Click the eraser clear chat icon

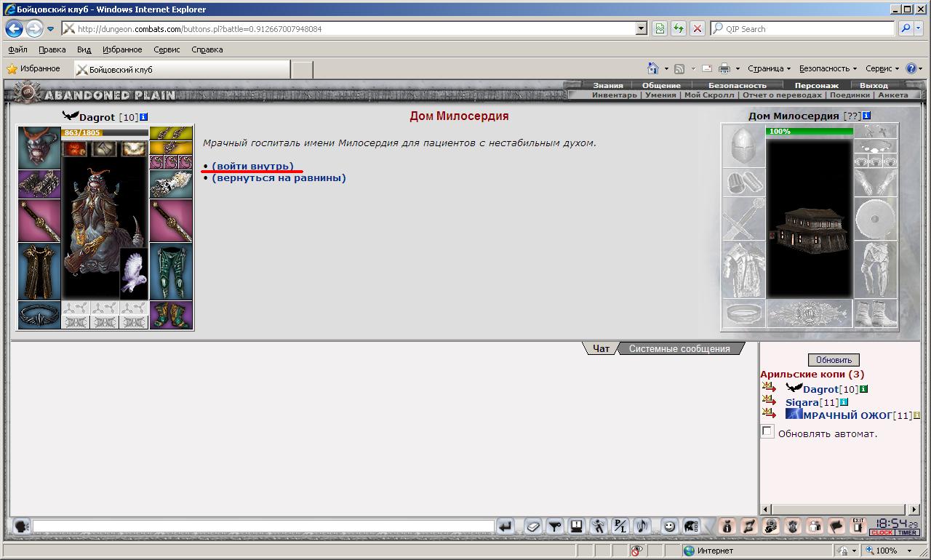[533, 526]
